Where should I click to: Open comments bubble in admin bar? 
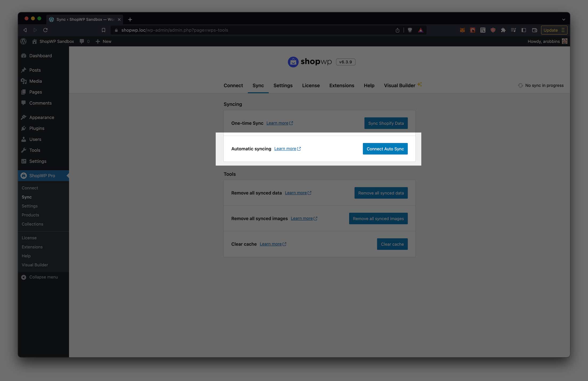[84, 41]
